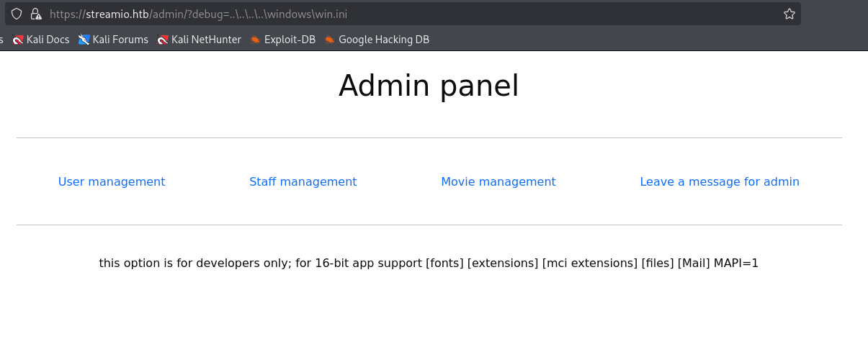Screen dimensions: 868x352
Task: Open the User management link
Action: [x=112, y=181]
